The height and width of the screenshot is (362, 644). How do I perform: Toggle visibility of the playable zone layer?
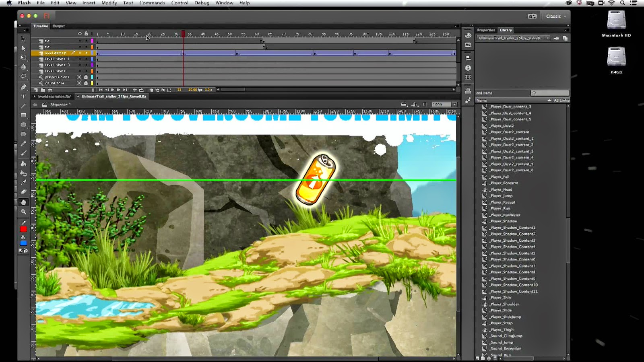point(79,77)
